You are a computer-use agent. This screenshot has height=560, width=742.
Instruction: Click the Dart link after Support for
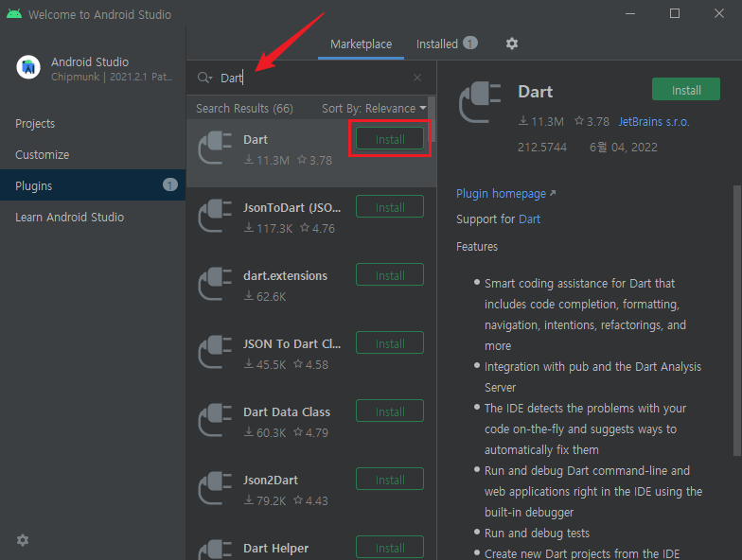530,219
